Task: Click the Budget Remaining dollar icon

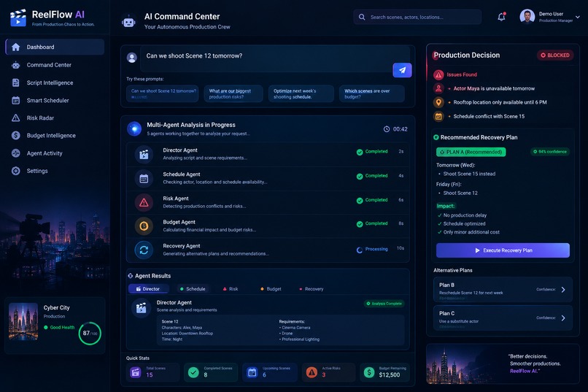Action: (x=369, y=372)
